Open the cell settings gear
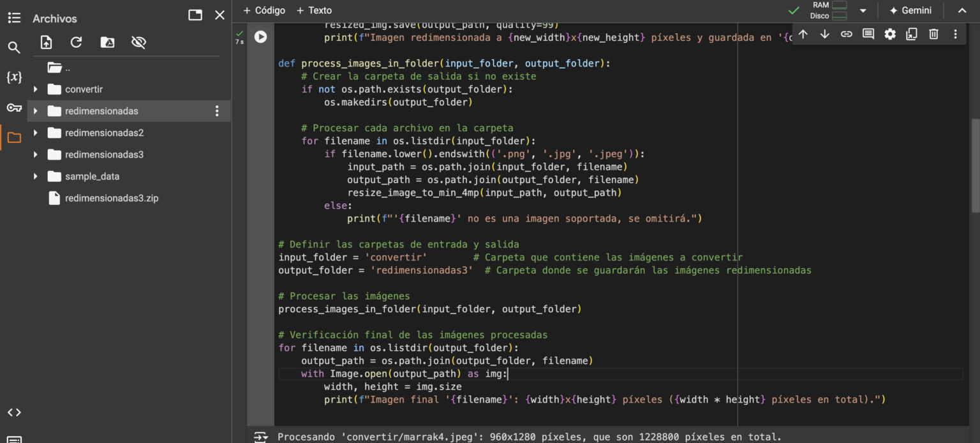Screen dimensions: 980x443 (x=890, y=34)
